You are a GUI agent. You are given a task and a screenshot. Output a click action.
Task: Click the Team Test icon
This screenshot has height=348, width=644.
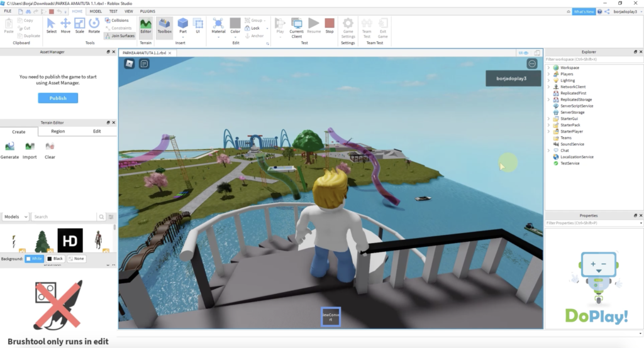[367, 28]
